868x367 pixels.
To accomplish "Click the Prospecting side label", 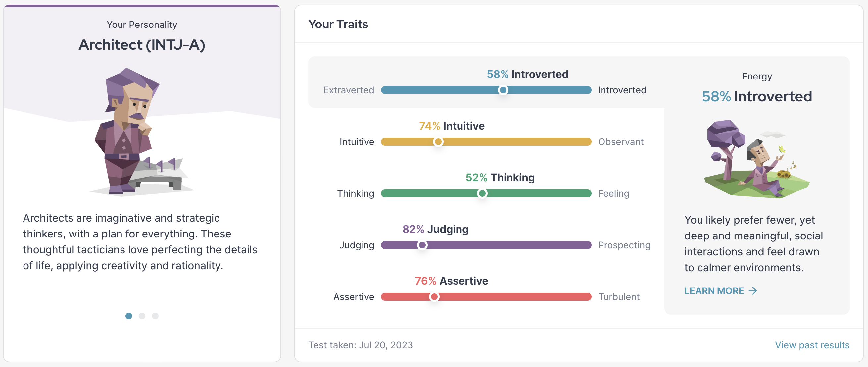I will (625, 245).
